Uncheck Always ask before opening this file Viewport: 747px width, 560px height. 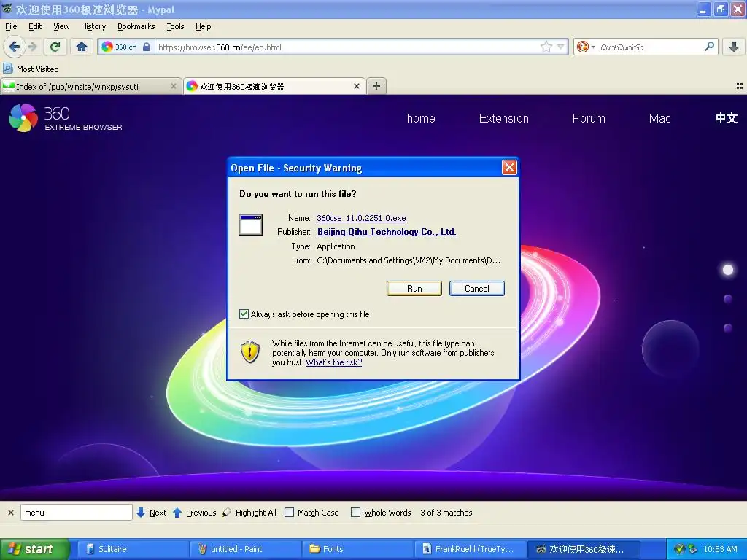tap(244, 314)
